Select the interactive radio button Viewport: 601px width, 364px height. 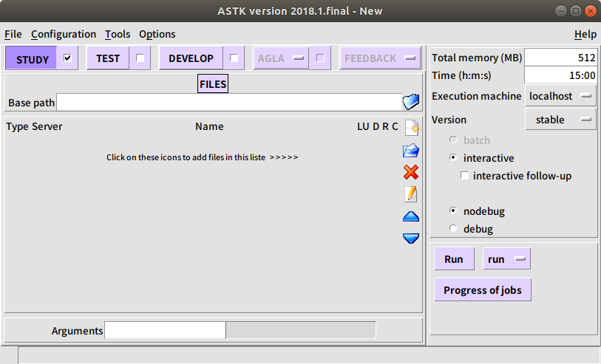coord(453,158)
